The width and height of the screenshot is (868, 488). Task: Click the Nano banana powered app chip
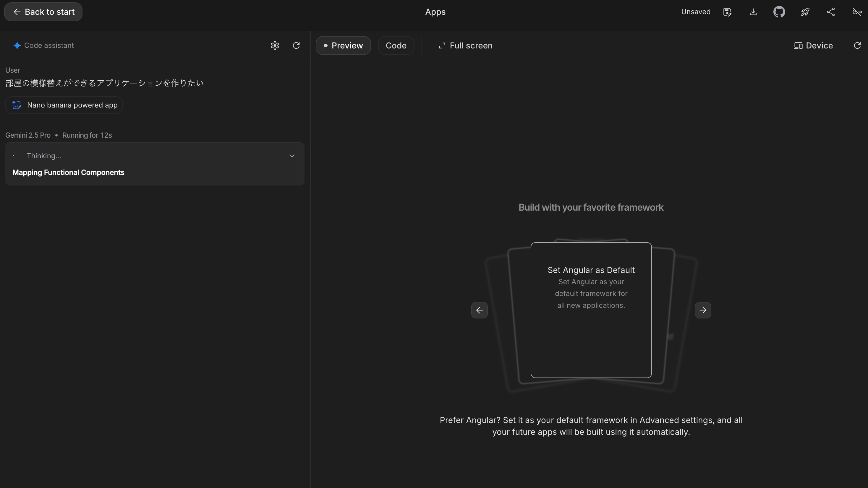click(64, 105)
